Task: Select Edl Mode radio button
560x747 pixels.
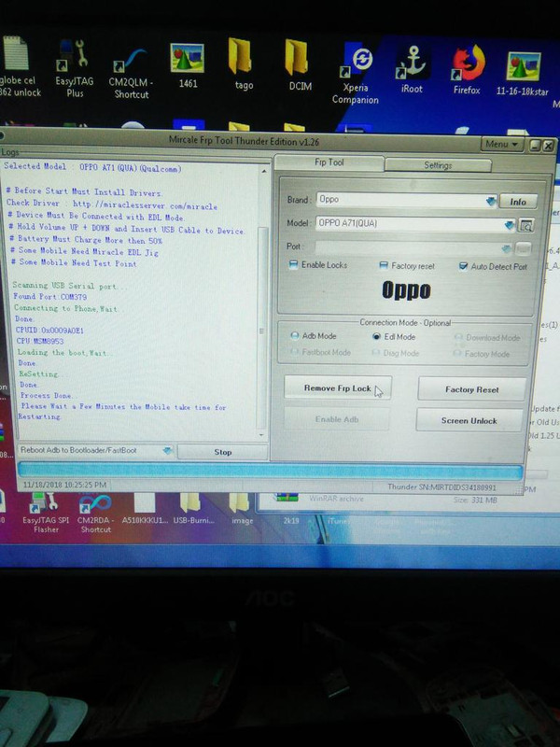Action: pyautogui.click(x=376, y=336)
